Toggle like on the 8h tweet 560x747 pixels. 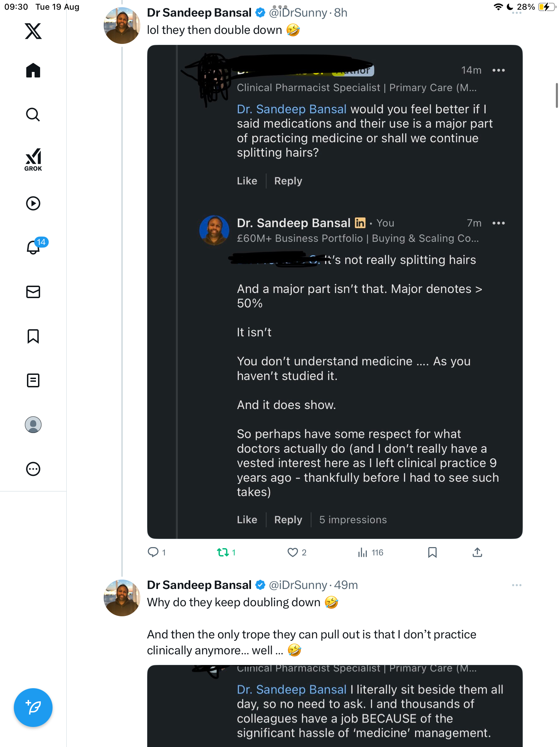pos(293,552)
